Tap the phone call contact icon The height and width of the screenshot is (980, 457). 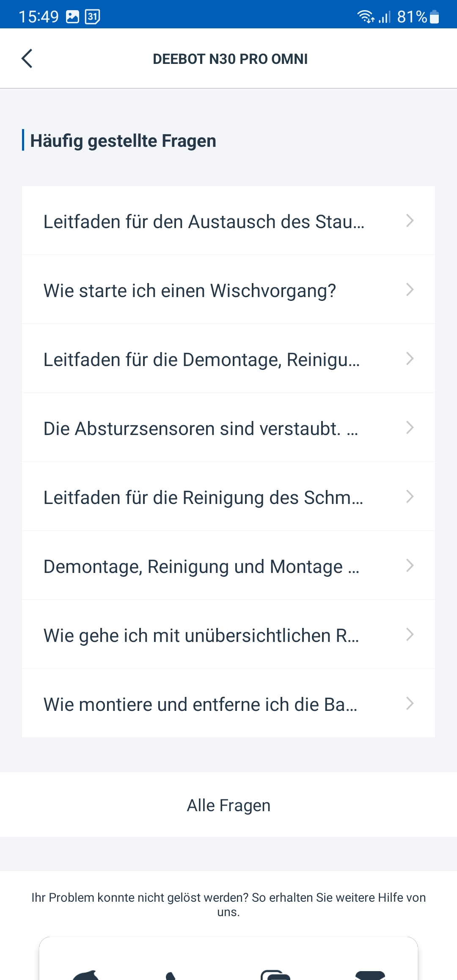click(x=171, y=976)
